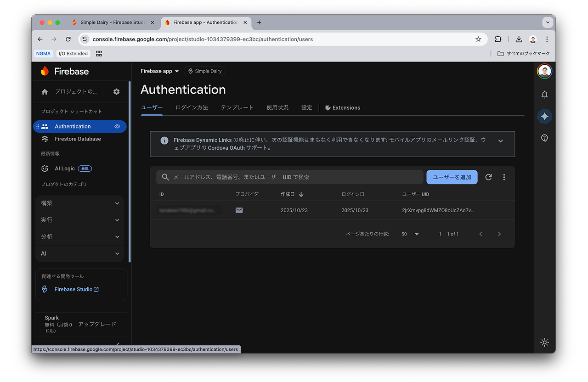588x382 pixels.
Task: Open the users overflow three-dot menu
Action: (504, 177)
